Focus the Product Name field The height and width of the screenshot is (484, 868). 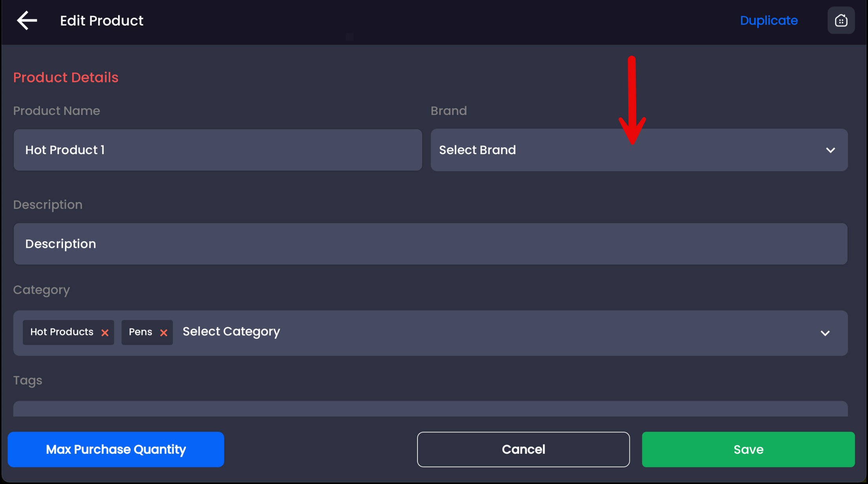218,150
